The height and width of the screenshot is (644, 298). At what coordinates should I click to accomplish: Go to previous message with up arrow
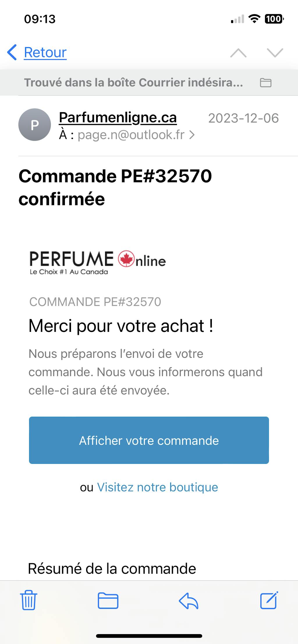pyautogui.click(x=238, y=53)
